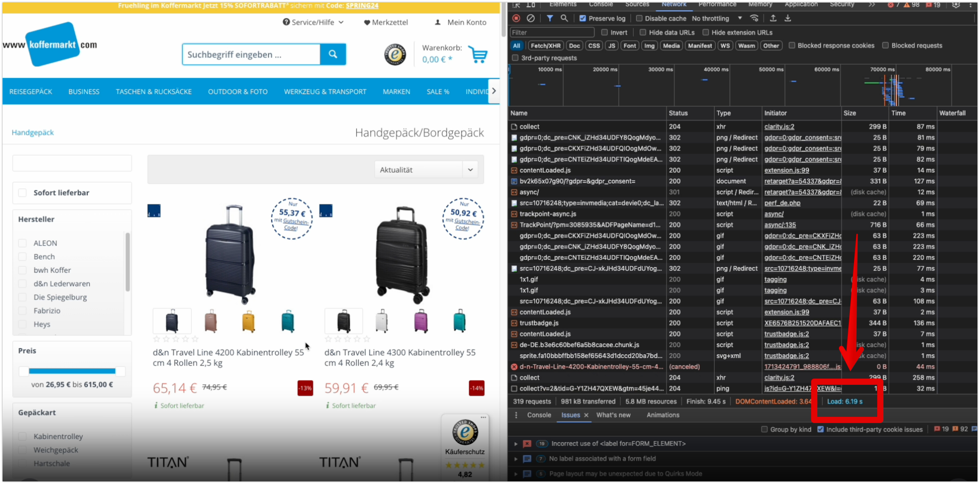Click the export HAR download icon
This screenshot has height=484, width=980.
[x=787, y=18]
